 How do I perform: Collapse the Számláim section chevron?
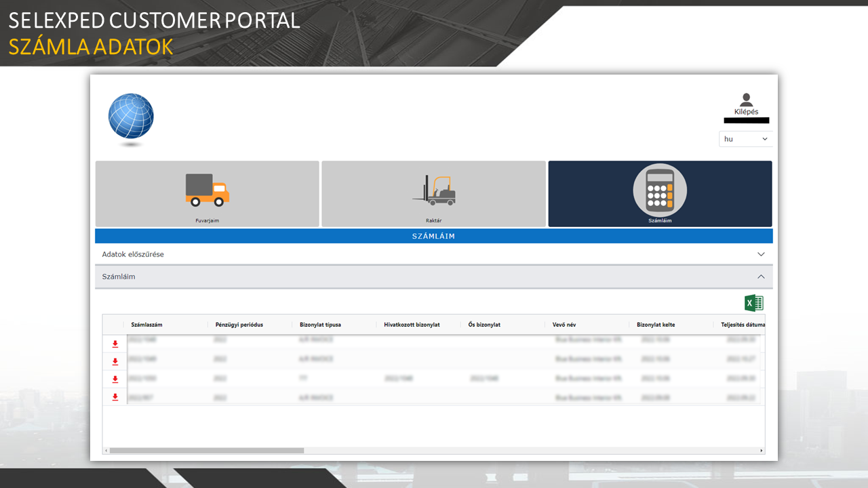pos(761,277)
